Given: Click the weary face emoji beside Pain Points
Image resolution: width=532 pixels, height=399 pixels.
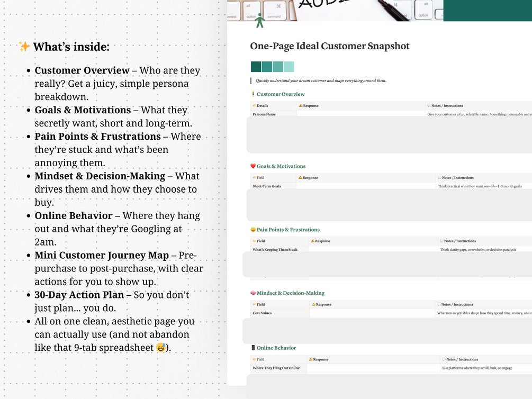Looking at the screenshot, I should (253, 229).
